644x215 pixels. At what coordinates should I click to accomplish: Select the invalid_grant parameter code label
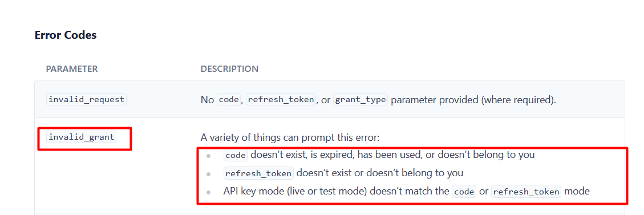tap(82, 137)
